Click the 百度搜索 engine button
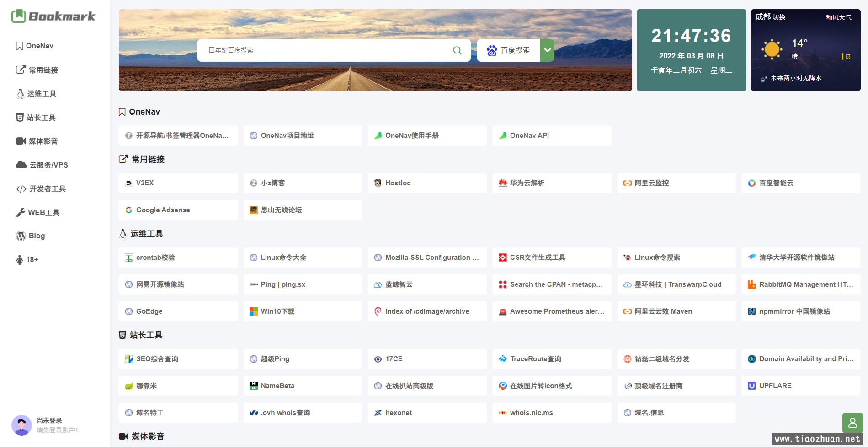The image size is (868, 447). pos(508,50)
